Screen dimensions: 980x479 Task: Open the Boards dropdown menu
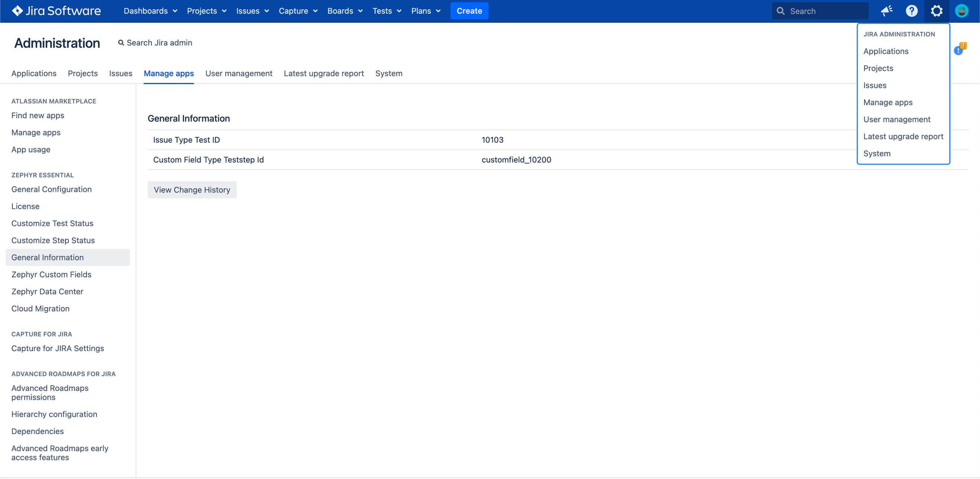point(345,11)
